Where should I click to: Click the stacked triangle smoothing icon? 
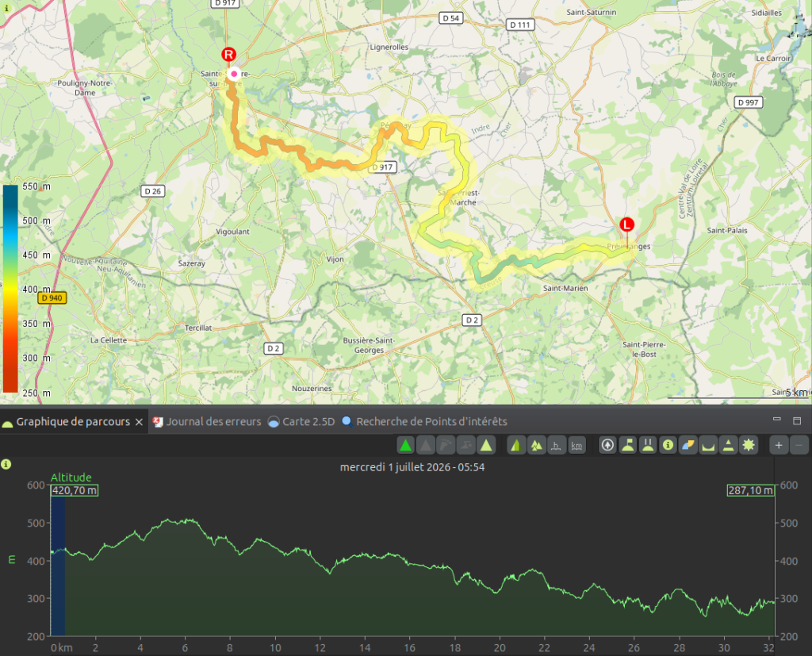coord(728,445)
